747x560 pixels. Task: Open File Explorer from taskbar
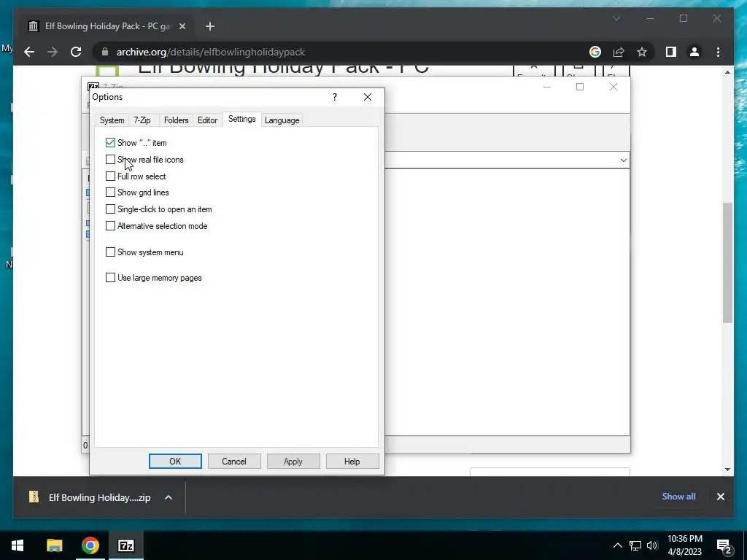pyautogui.click(x=54, y=545)
